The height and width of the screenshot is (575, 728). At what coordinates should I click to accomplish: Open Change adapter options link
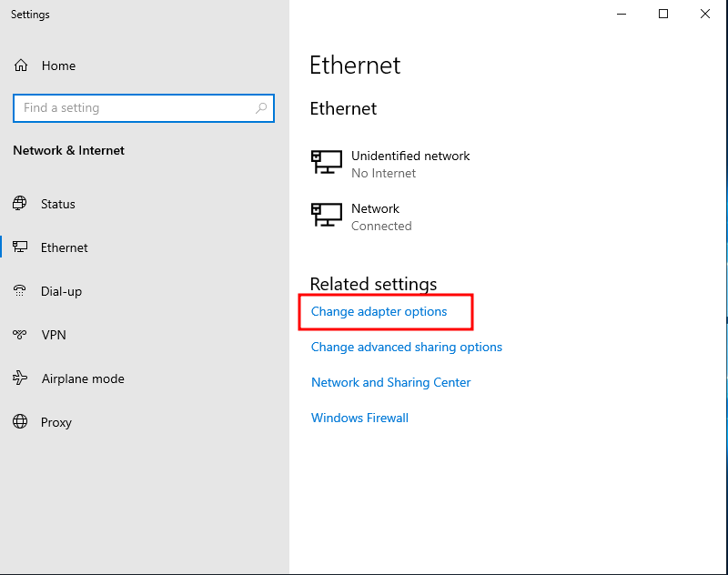[379, 311]
